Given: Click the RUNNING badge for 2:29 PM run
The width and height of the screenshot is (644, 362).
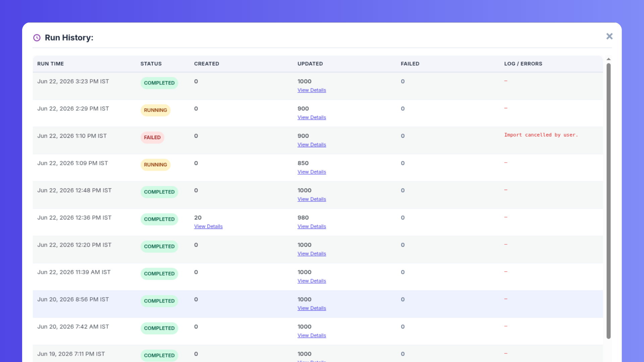Looking at the screenshot, I should click(156, 110).
